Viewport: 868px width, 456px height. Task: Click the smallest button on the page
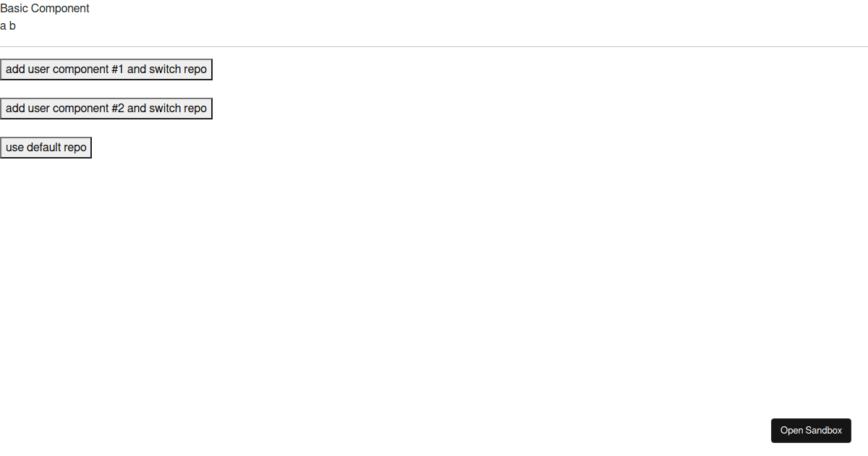tap(46, 147)
